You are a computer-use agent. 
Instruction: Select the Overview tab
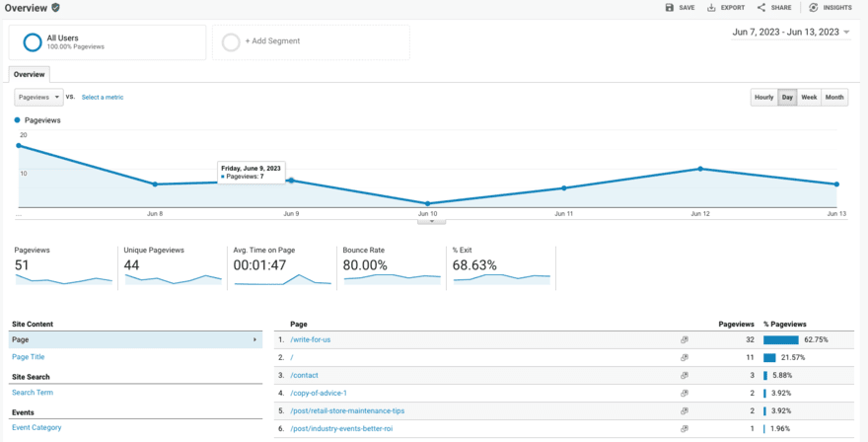click(x=29, y=74)
